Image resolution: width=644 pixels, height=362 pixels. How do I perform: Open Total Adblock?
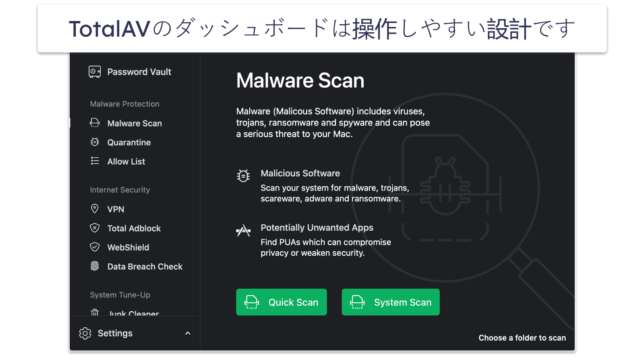134,228
